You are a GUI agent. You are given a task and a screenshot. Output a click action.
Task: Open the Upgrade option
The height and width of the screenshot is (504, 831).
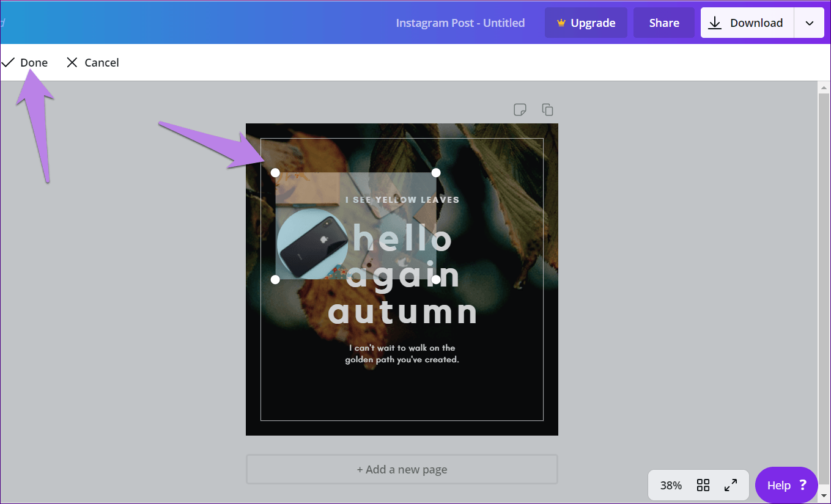coord(586,23)
